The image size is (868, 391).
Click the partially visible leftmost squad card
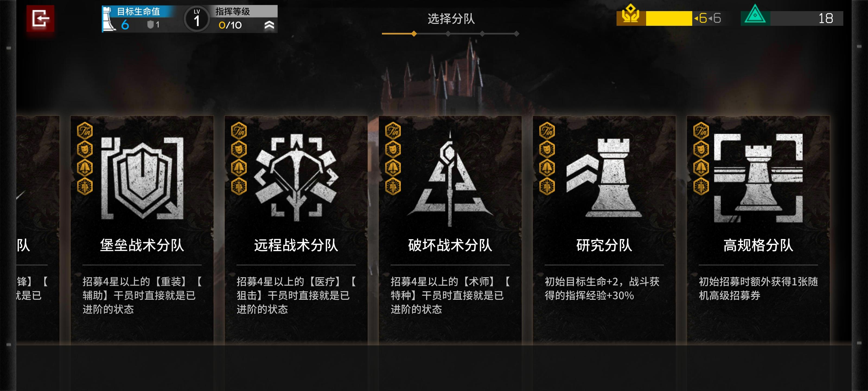pyautogui.click(x=38, y=229)
